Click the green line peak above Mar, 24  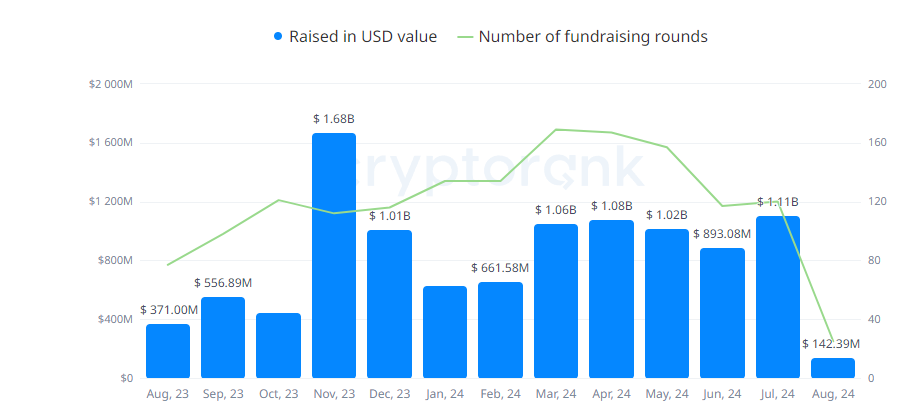(556, 129)
